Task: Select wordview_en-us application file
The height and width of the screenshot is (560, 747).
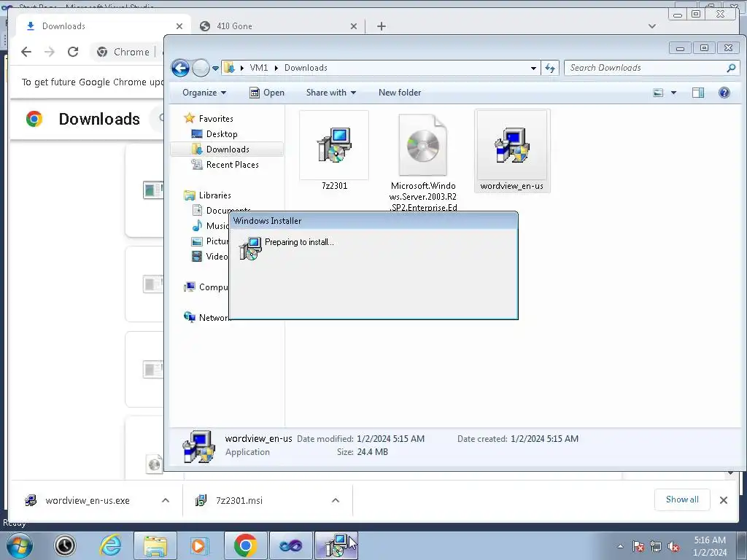Action: [512, 151]
